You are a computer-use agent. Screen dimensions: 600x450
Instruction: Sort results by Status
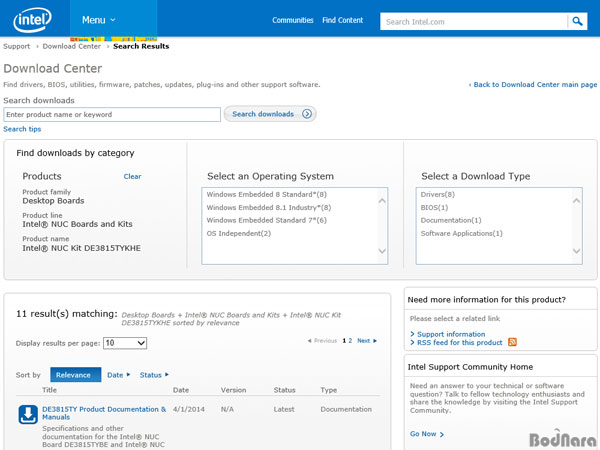pos(154,375)
